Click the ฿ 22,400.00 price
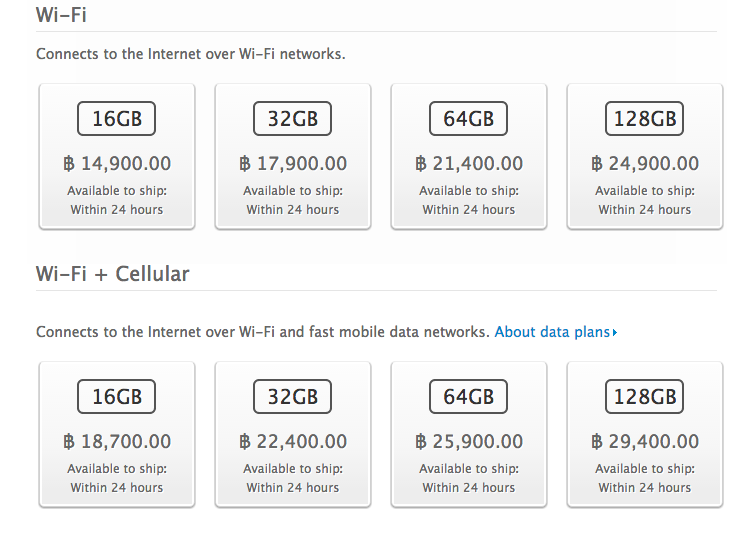 click(x=293, y=442)
